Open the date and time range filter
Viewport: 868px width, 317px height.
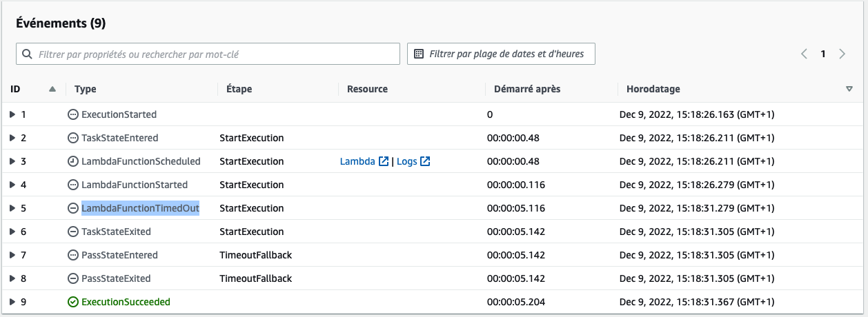click(501, 54)
